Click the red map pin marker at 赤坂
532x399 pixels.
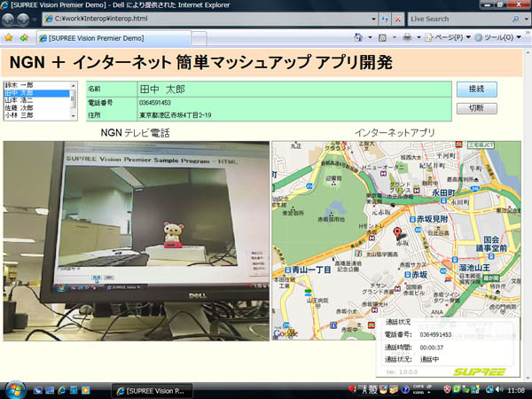coord(397,232)
